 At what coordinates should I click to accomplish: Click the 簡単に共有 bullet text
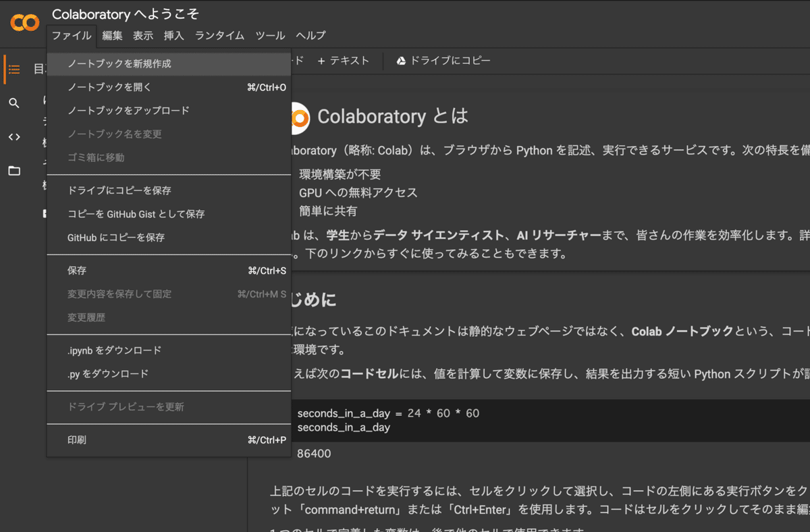click(328, 211)
